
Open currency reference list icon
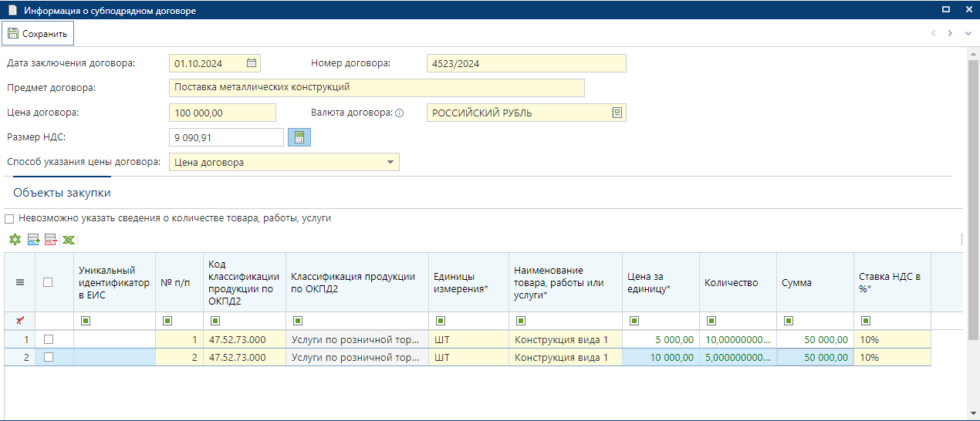pos(617,113)
